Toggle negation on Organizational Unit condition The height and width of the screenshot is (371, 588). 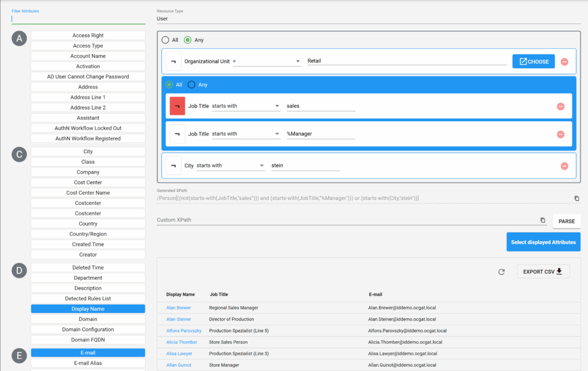tap(173, 61)
